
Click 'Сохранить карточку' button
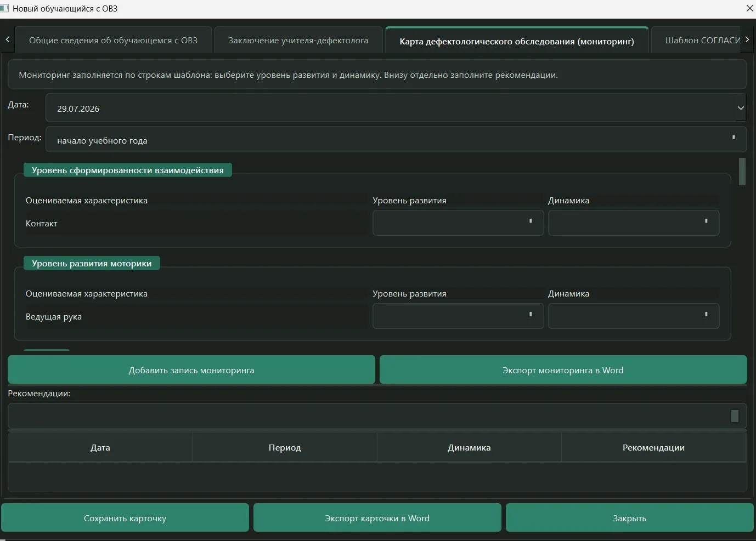coord(125,518)
